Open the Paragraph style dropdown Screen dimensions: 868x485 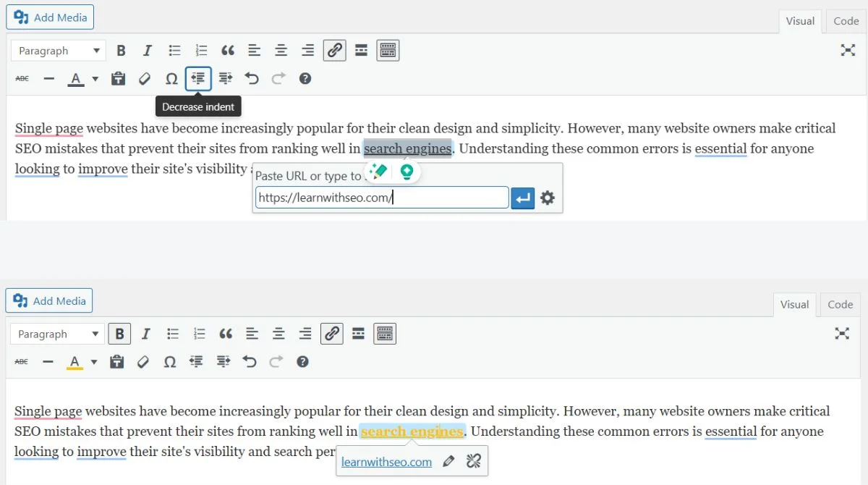[x=56, y=50]
